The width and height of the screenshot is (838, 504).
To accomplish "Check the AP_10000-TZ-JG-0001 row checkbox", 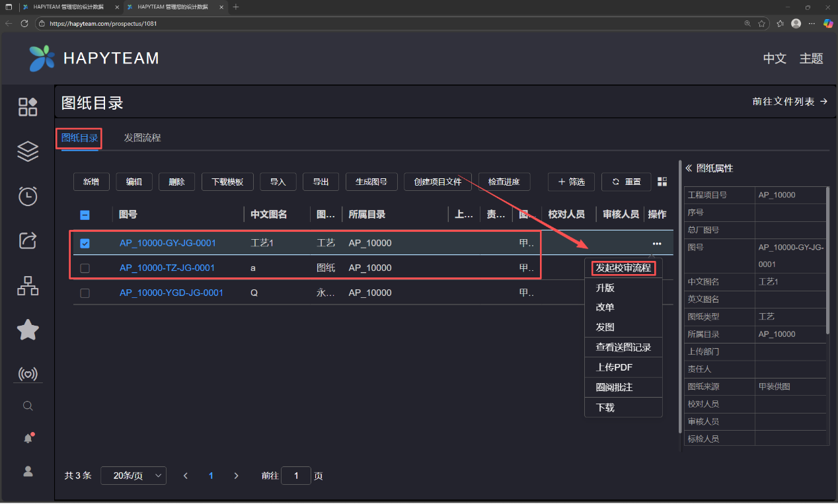I will pos(85,268).
